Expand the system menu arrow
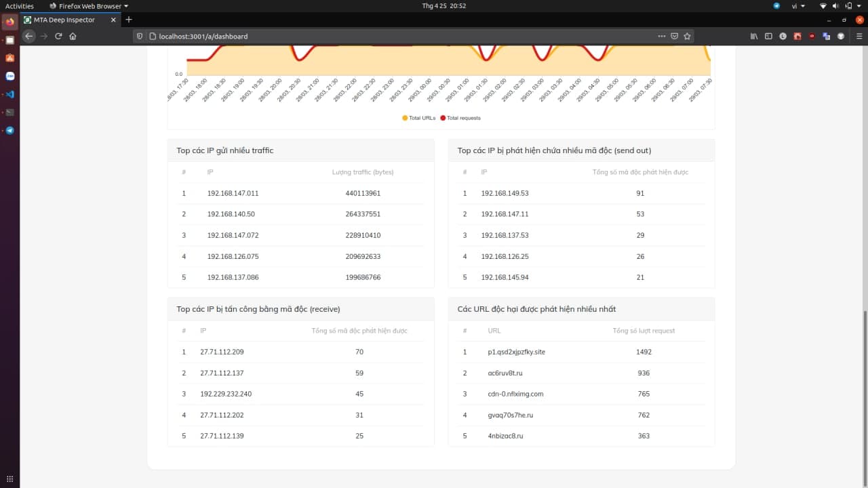 (859, 5)
